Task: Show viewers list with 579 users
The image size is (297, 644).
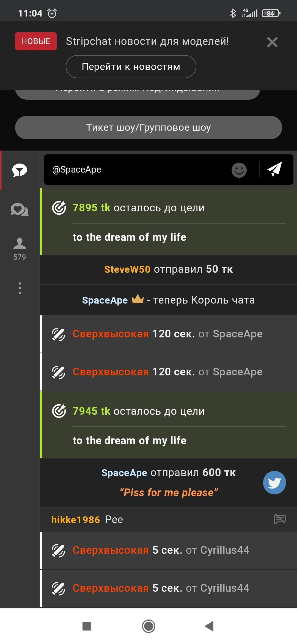Action: click(x=20, y=249)
